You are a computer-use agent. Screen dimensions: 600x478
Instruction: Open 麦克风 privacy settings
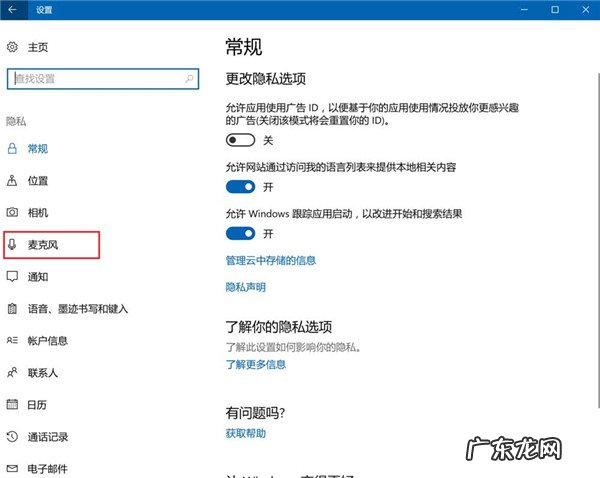coord(43,245)
